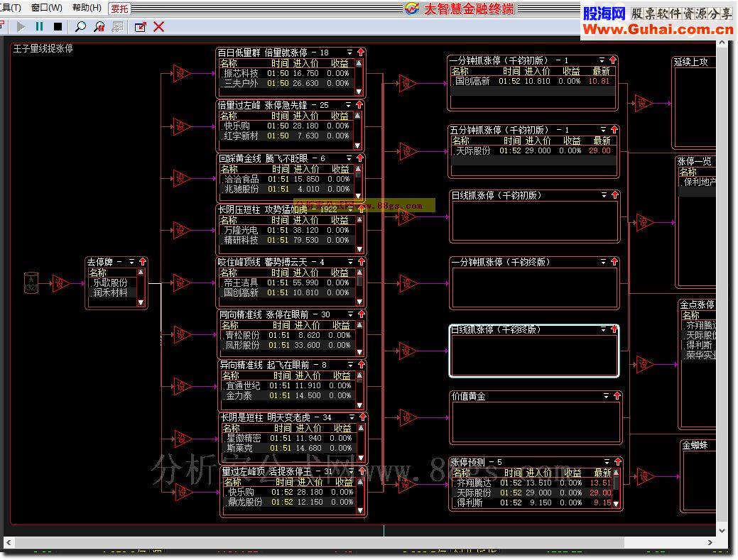
Task: Click the 委托 button in the menu bar
Action: coord(119,9)
